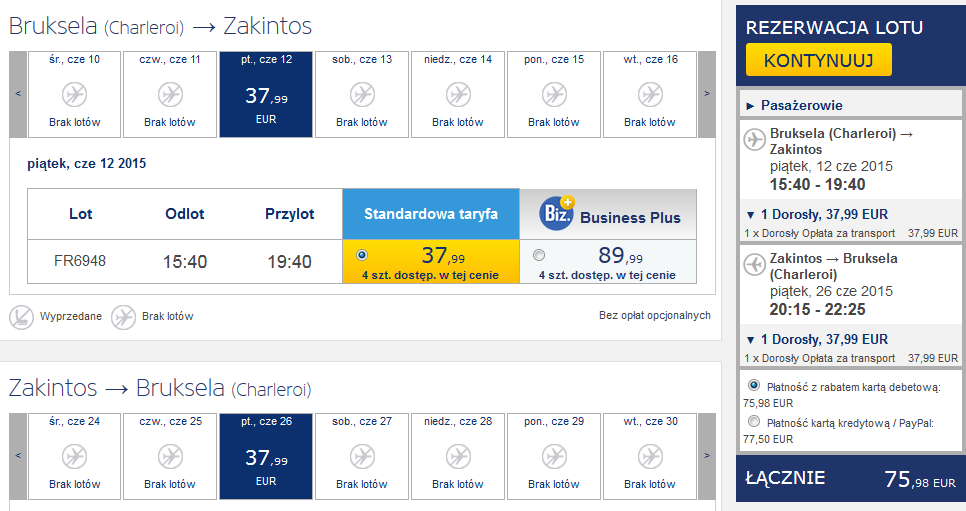Click the next week arrow for return dates

coord(707,456)
